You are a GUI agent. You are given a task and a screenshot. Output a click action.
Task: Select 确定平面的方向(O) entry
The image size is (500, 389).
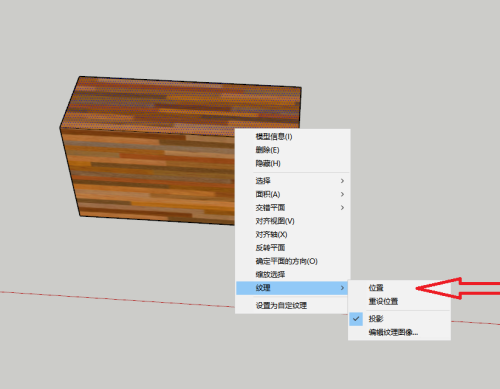(x=293, y=261)
